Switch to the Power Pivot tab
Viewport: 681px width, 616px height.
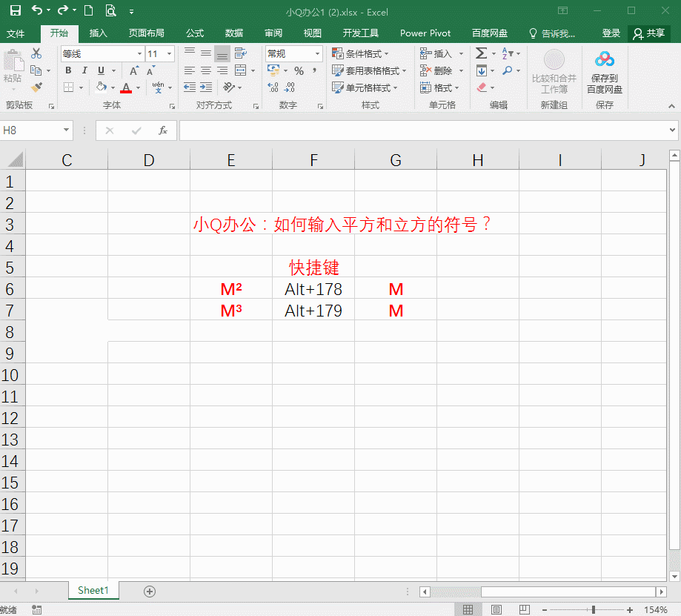[425, 33]
